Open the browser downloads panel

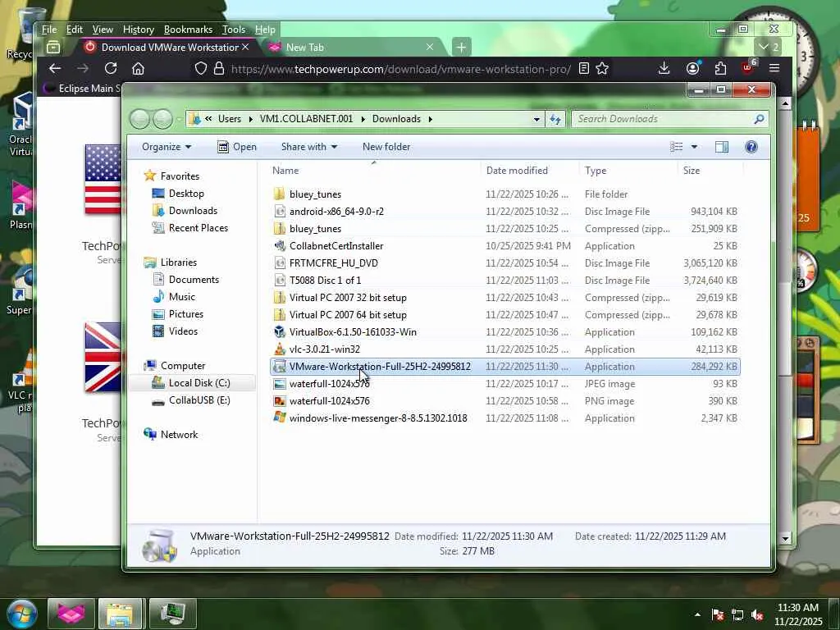click(664, 68)
